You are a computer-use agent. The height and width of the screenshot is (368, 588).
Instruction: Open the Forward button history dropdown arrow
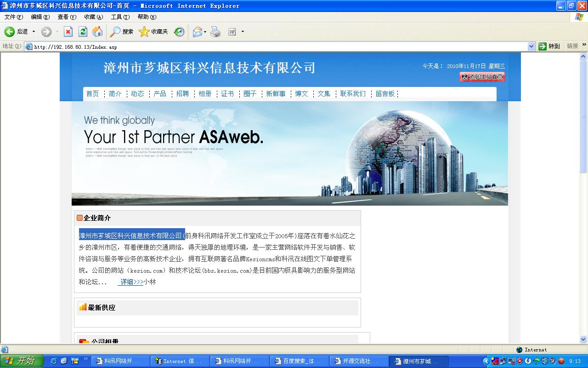[x=57, y=32]
